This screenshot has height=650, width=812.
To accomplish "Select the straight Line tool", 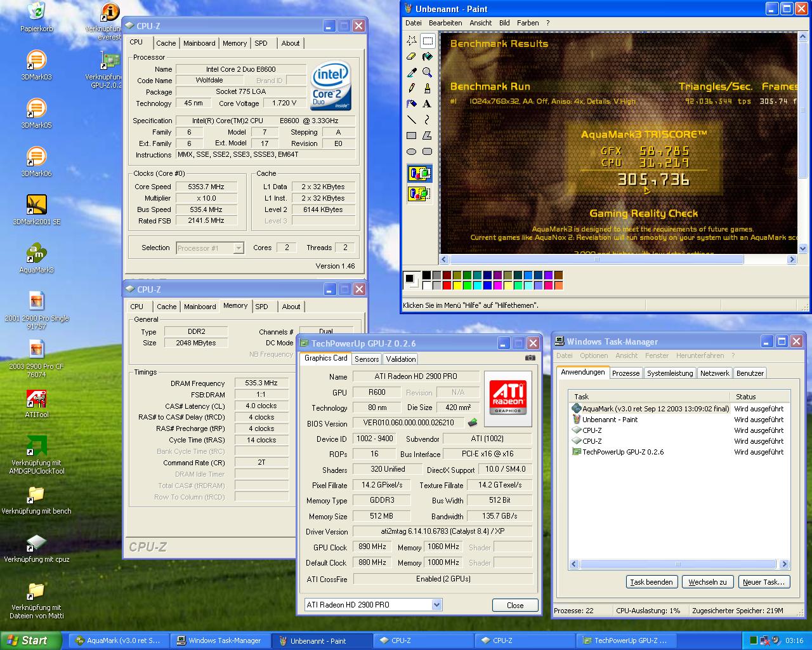I will tap(412, 119).
